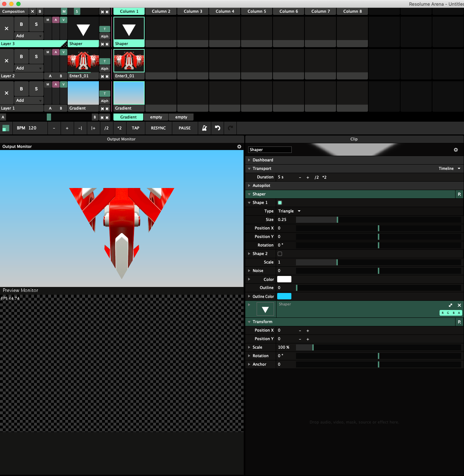Screen dimensions: 464x476
Task: Switch to the Gradient deck tab
Action: [128, 117]
